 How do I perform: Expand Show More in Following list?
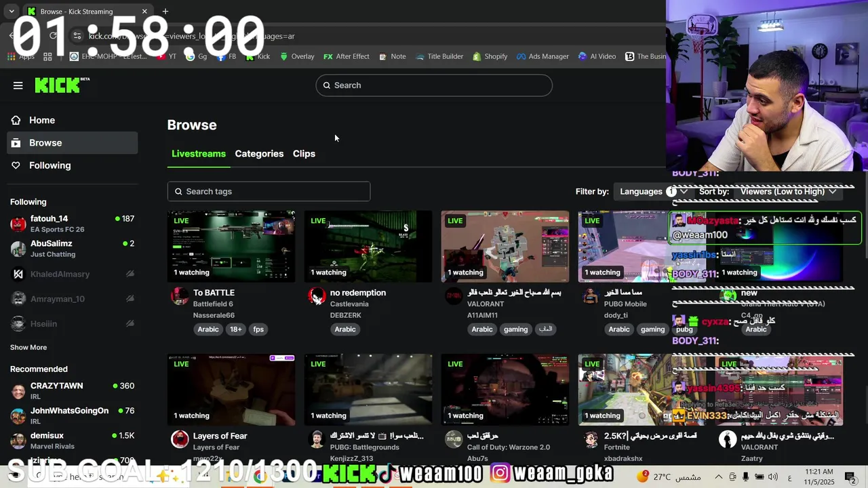click(x=28, y=347)
